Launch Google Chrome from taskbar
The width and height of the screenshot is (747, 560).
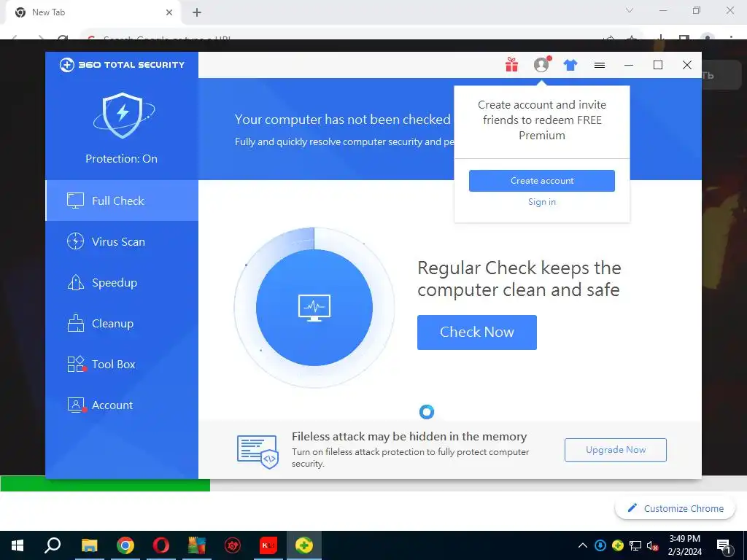[x=125, y=545]
